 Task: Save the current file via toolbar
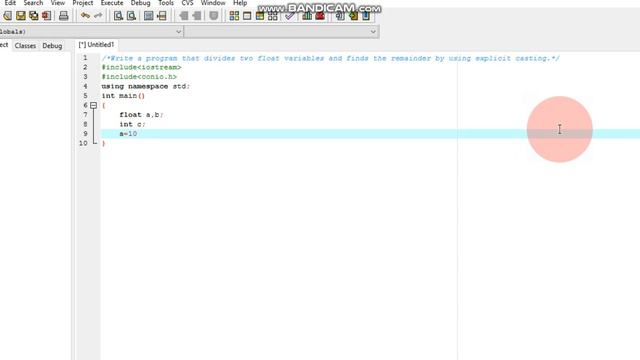[20, 16]
